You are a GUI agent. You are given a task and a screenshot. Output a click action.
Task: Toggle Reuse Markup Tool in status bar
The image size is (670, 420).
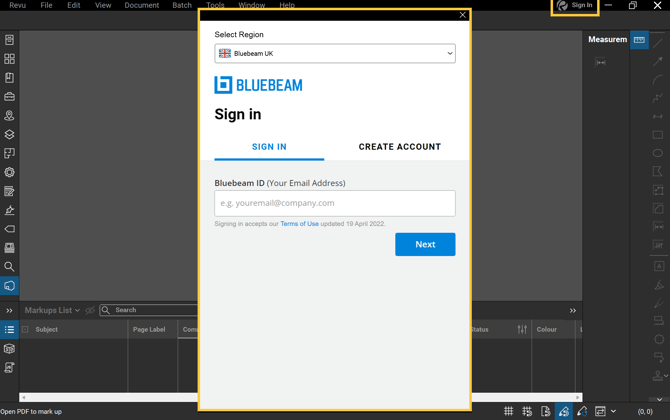582,411
